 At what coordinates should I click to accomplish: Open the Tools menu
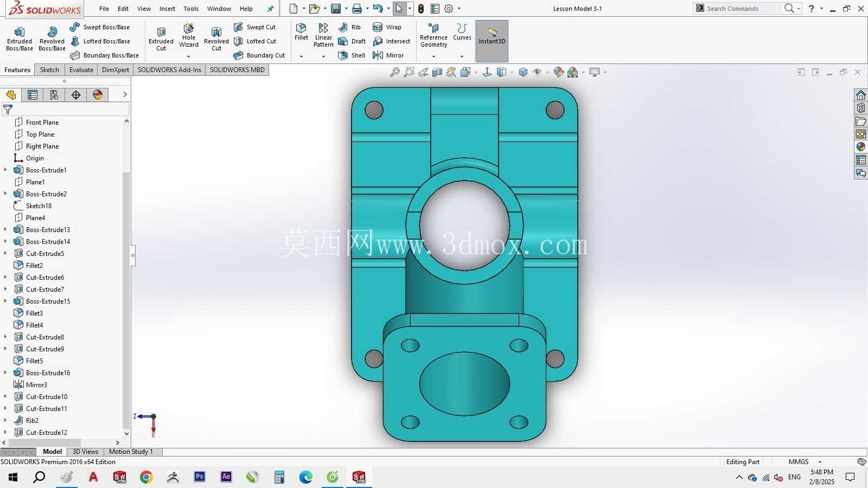click(191, 9)
